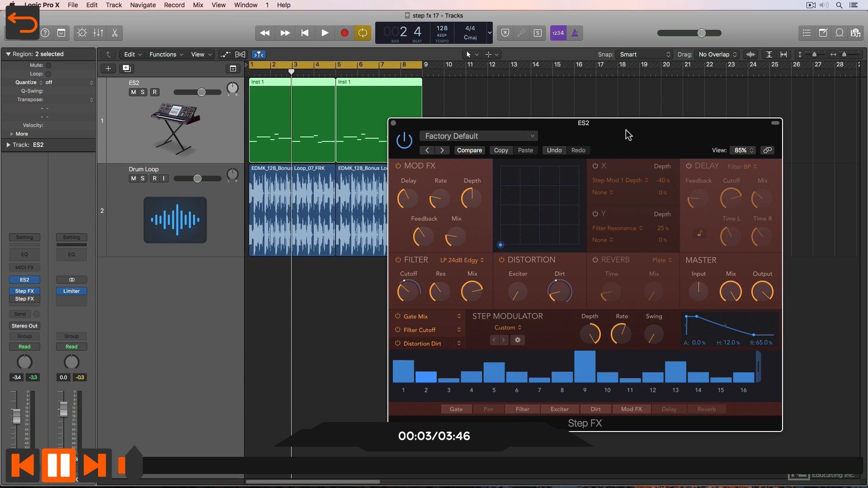Click the Undo button in plugin header
The width and height of the screenshot is (868, 488).
[x=554, y=150]
